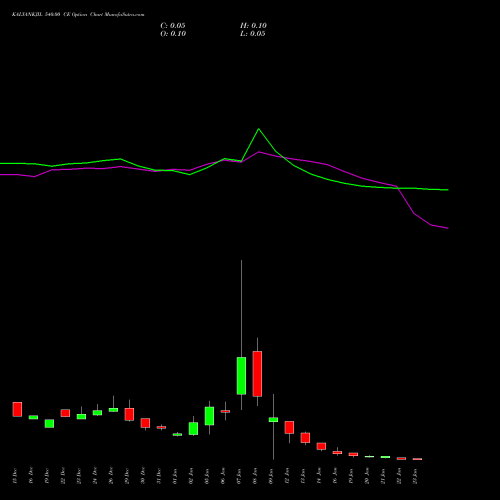Select the first red candle on 15 Dec
The height and width of the screenshot is (500, 500).
click(x=17, y=409)
